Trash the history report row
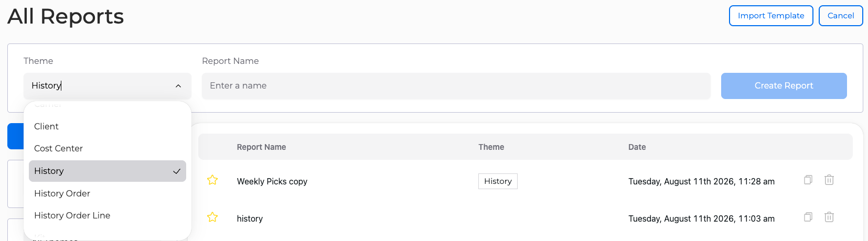 pyautogui.click(x=829, y=217)
